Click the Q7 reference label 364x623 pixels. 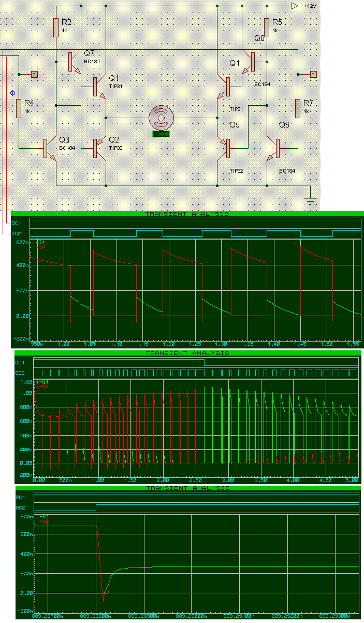click(89, 53)
